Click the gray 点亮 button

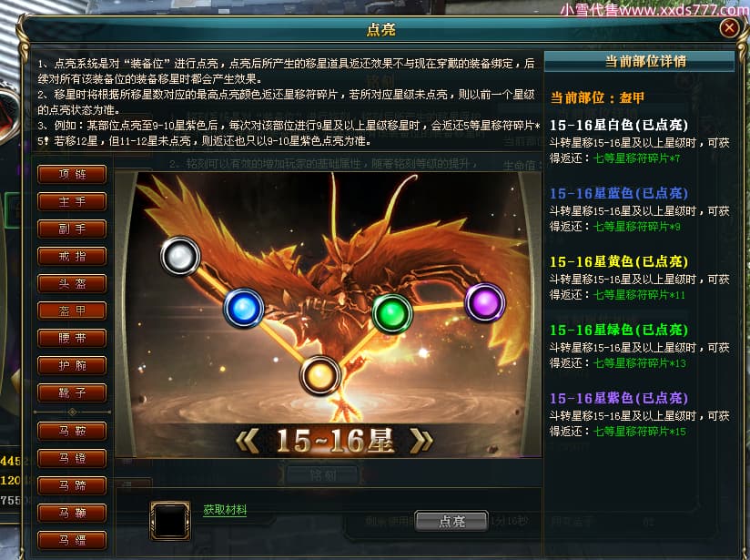[451, 521]
